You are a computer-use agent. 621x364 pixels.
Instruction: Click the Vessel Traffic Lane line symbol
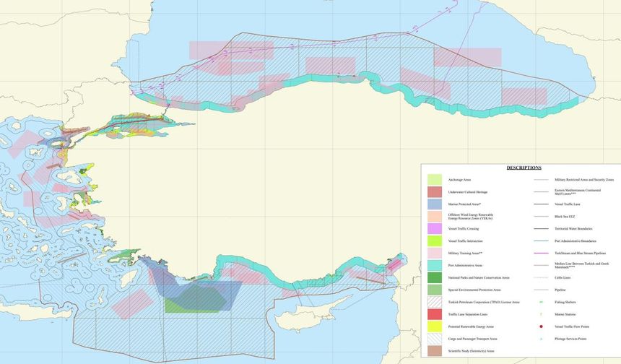541,204
